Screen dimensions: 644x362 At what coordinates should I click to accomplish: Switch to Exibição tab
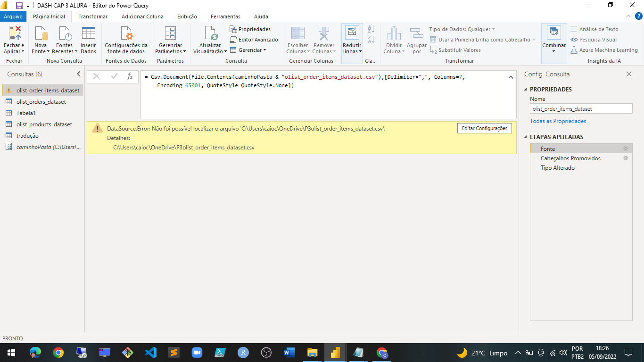187,16
